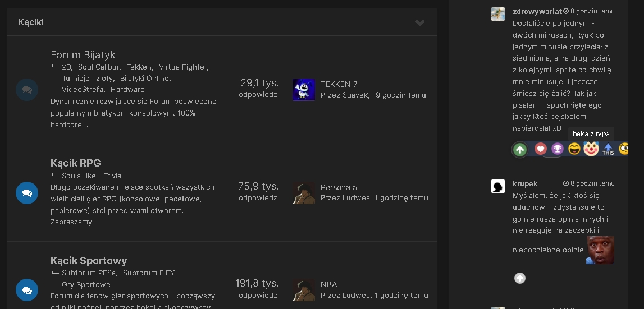The width and height of the screenshot is (644, 309).
Task: Open the Gry Sportowe subforum
Action: click(86, 284)
